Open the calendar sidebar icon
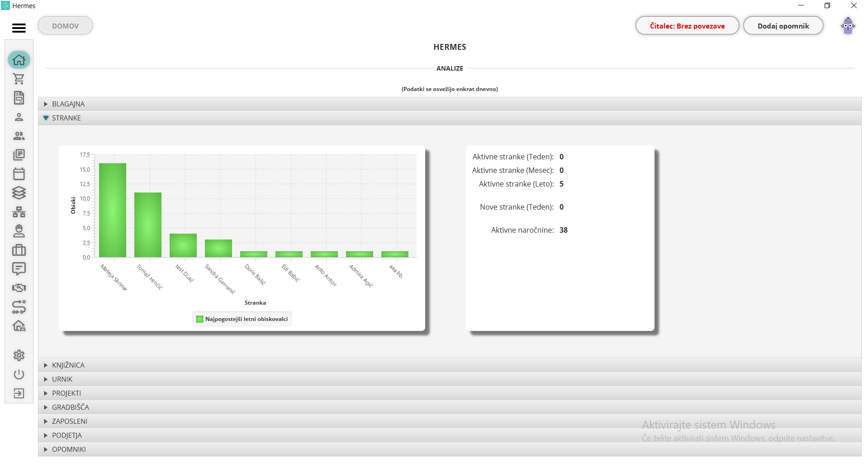 [19, 174]
